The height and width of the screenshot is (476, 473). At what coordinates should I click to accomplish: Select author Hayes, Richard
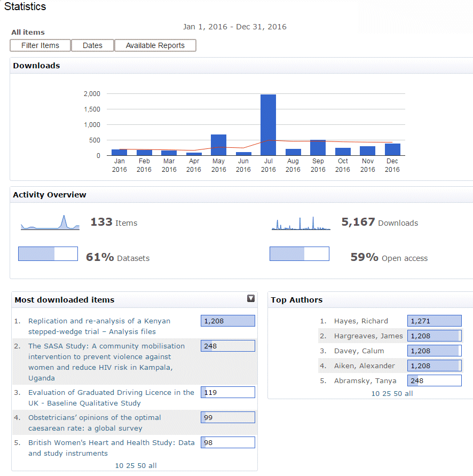click(x=361, y=321)
